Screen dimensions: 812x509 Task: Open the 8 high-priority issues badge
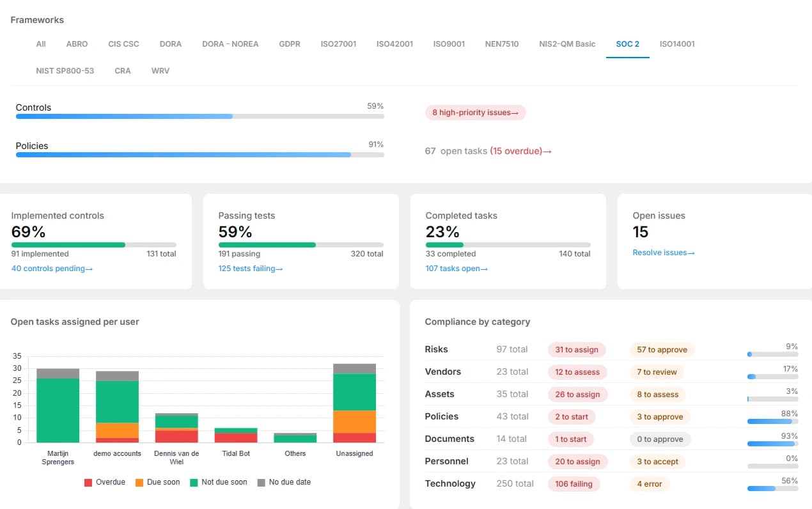pos(476,113)
